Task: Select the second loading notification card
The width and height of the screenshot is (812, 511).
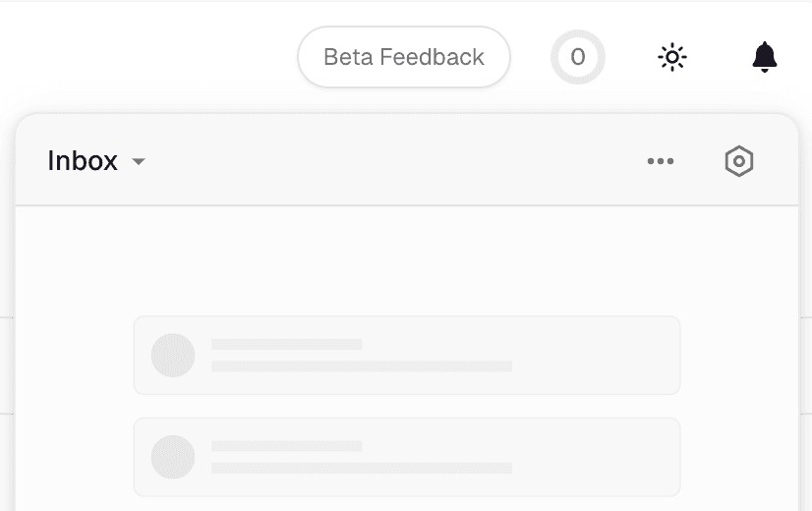Action: pos(590,457)
